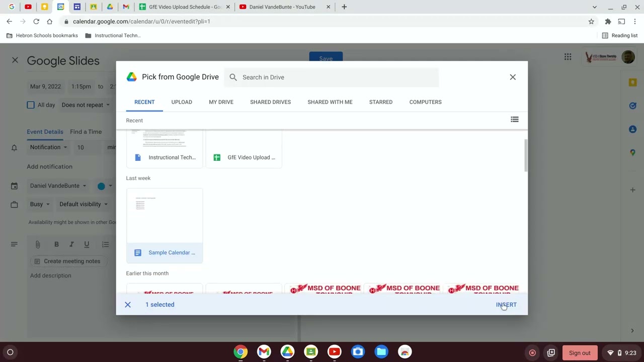Switch to Event Details tab
The width and height of the screenshot is (644, 362).
pos(45,132)
